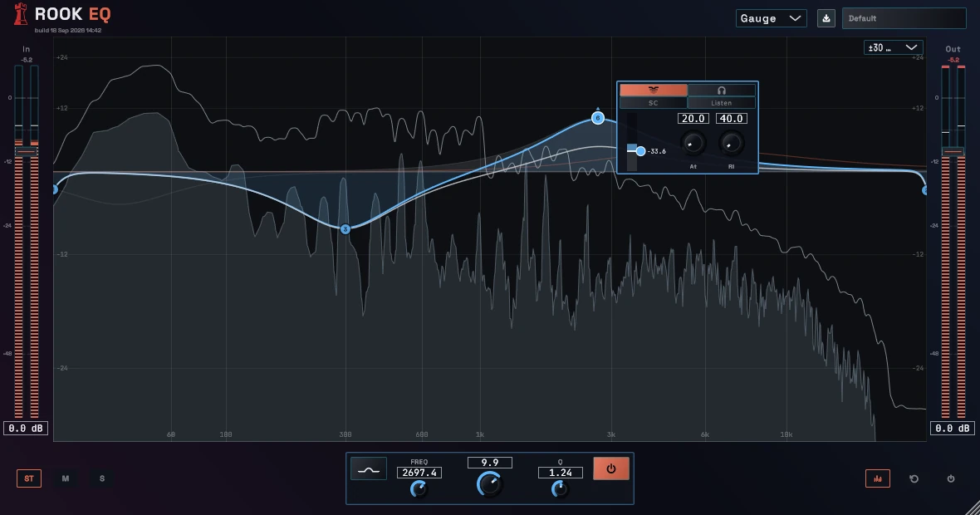Select S side processing mode
The height and width of the screenshot is (515, 980).
102,478
